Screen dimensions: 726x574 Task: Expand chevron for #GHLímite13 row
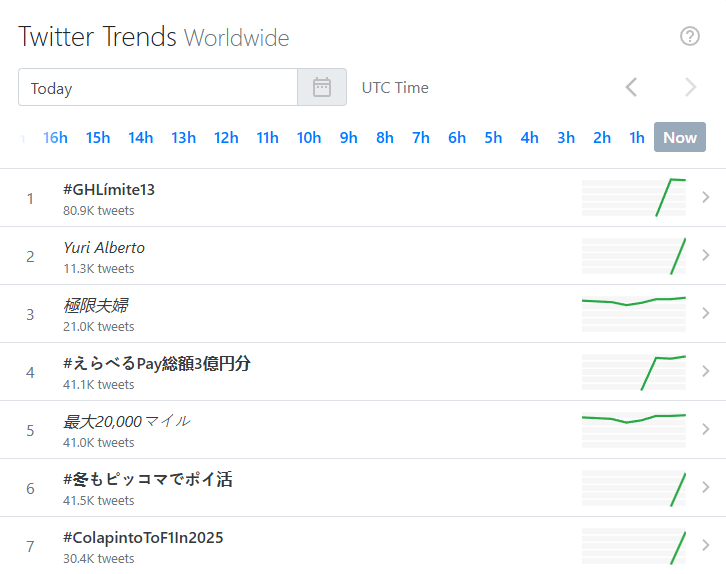[x=705, y=197]
